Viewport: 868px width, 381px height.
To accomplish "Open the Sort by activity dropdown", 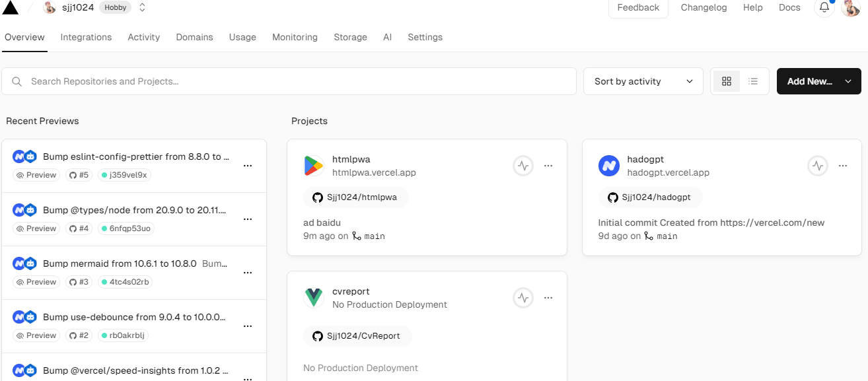I will tap(643, 81).
